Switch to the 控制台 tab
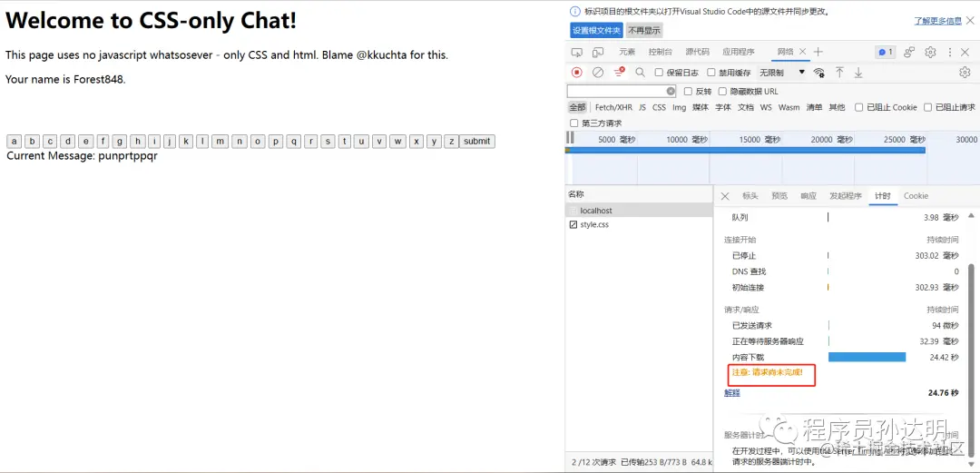This screenshot has width=980, height=473. pyautogui.click(x=660, y=52)
